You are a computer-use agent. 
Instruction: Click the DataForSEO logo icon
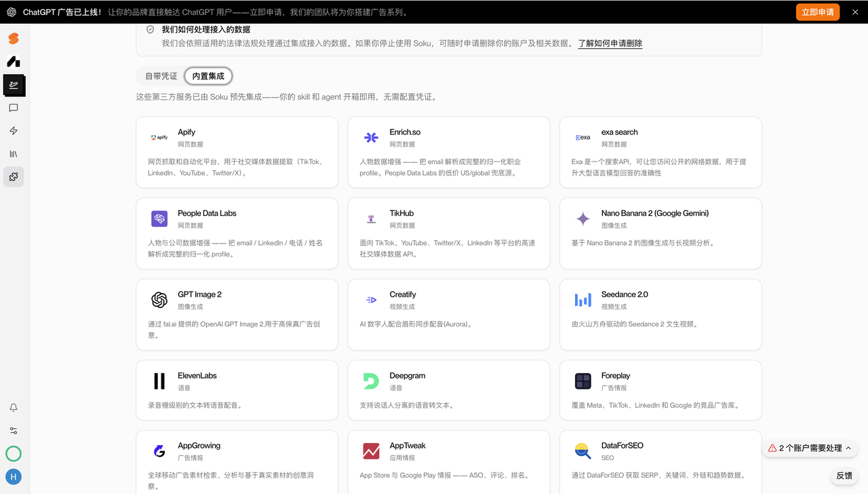(x=583, y=451)
